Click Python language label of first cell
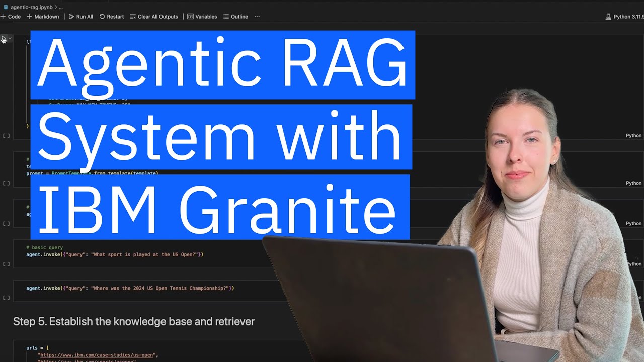The width and height of the screenshot is (644, 362). 633,136
